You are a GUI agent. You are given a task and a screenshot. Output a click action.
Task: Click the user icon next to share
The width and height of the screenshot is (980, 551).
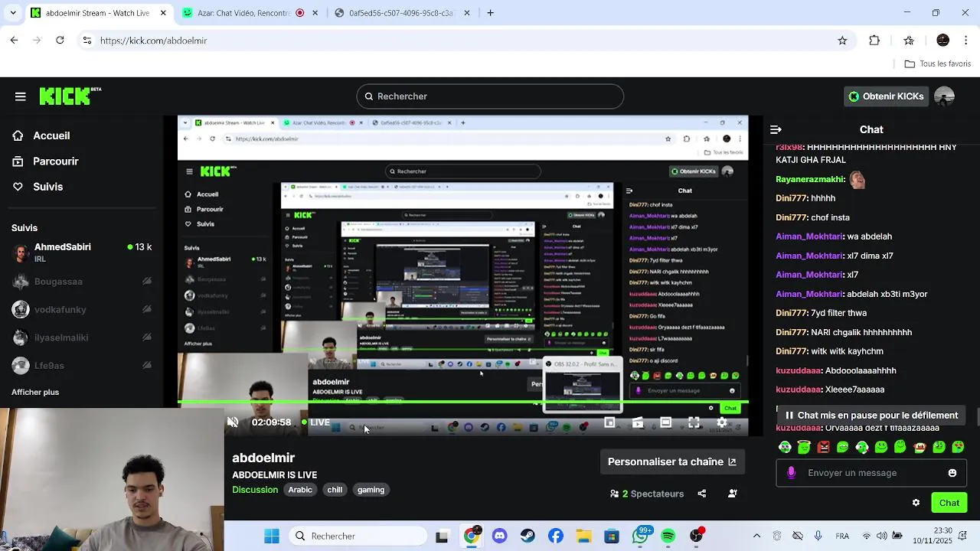[733, 494]
